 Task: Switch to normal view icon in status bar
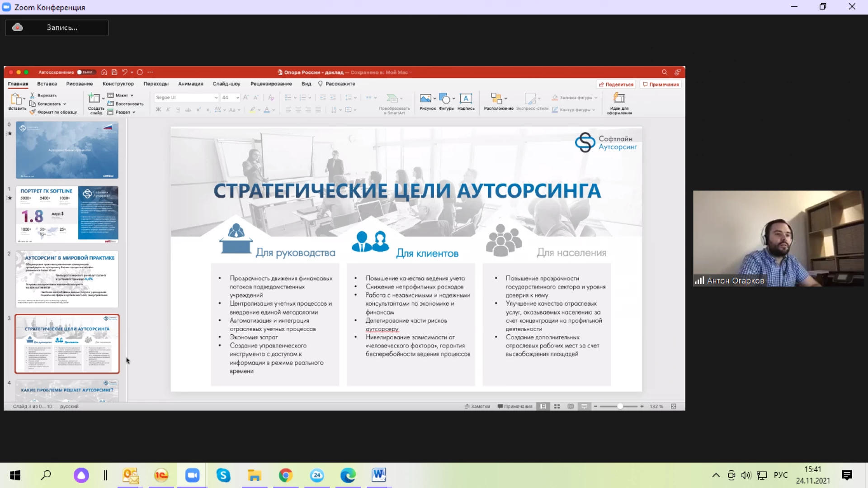coord(543,406)
